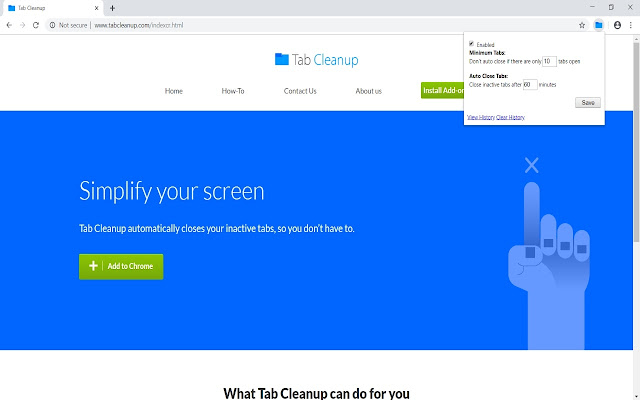Open the Chrome profile avatar icon
640x400 pixels.
tap(617, 25)
